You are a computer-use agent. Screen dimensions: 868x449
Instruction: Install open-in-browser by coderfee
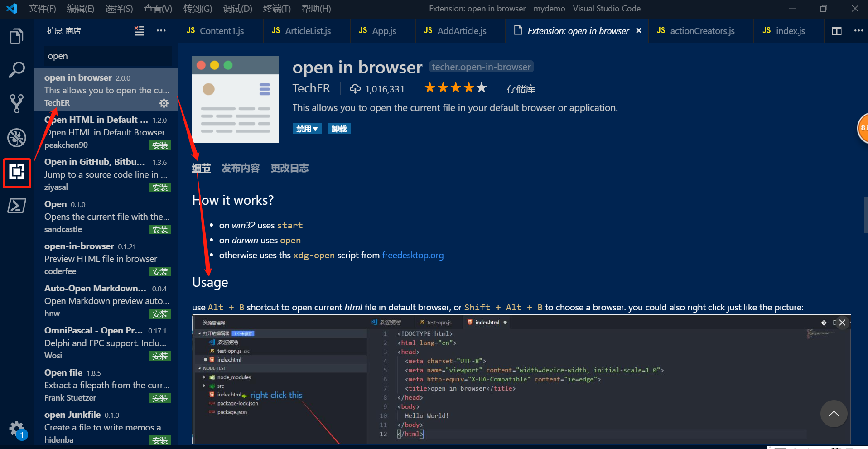pyautogui.click(x=160, y=272)
